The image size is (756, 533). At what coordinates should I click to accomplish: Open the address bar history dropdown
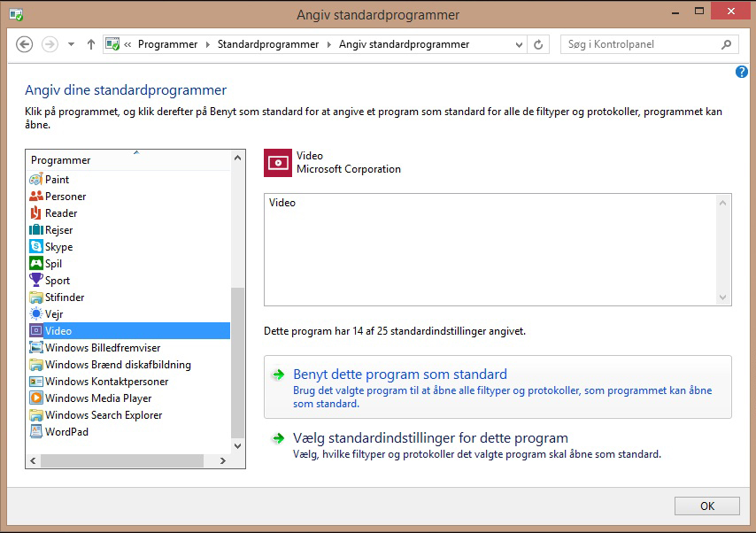517,44
